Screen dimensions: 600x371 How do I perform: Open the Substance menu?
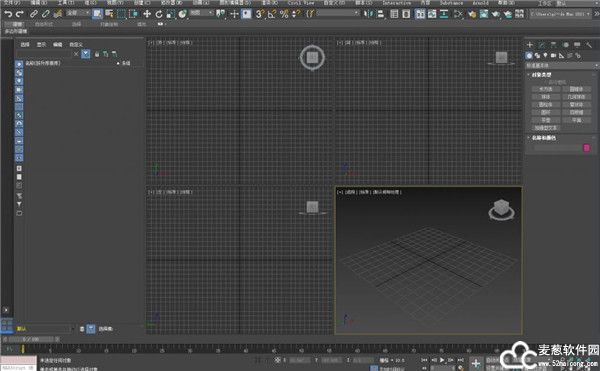click(451, 3)
